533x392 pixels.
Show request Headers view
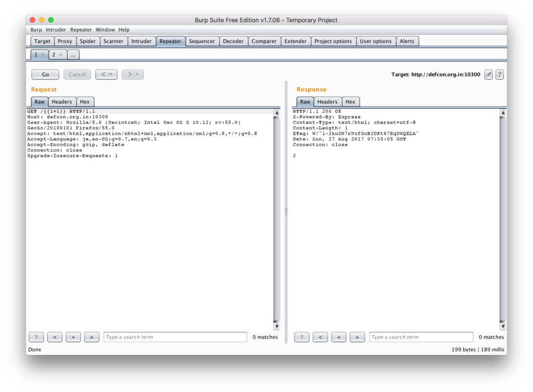click(62, 102)
